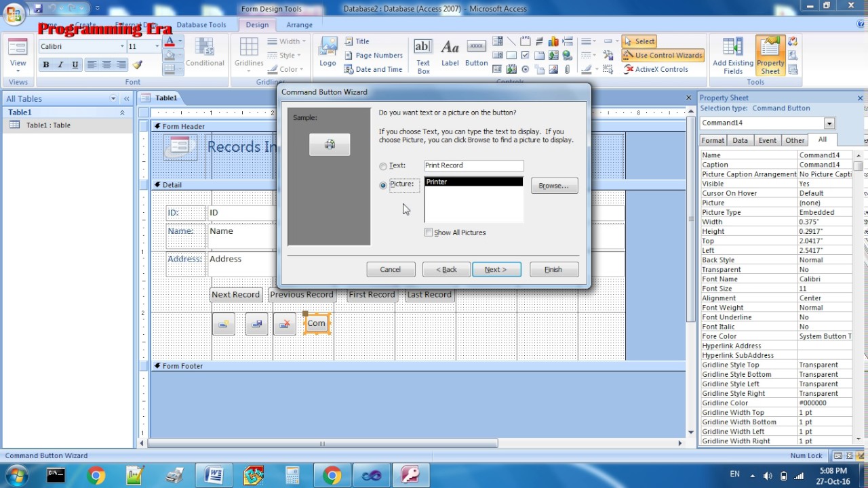This screenshot has height=488, width=868.
Task: Click the Select pointer tool
Action: (x=639, y=41)
